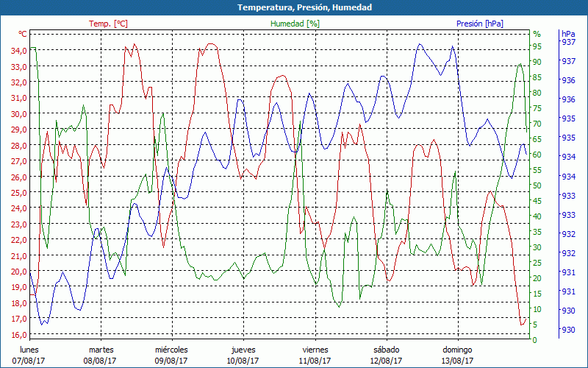Select the jueves day label
Image resolution: width=588 pixels, height=368 pixels.
(243, 350)
